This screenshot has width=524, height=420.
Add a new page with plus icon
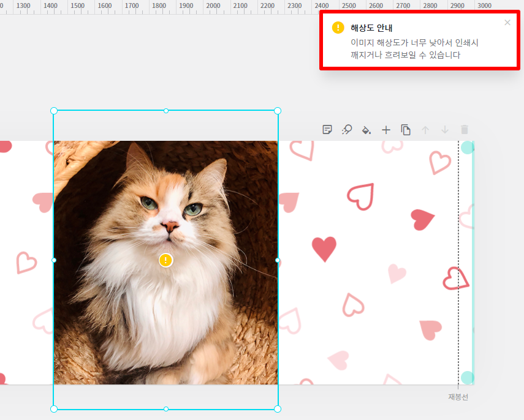pyautogui.click(x=386, y=130)
